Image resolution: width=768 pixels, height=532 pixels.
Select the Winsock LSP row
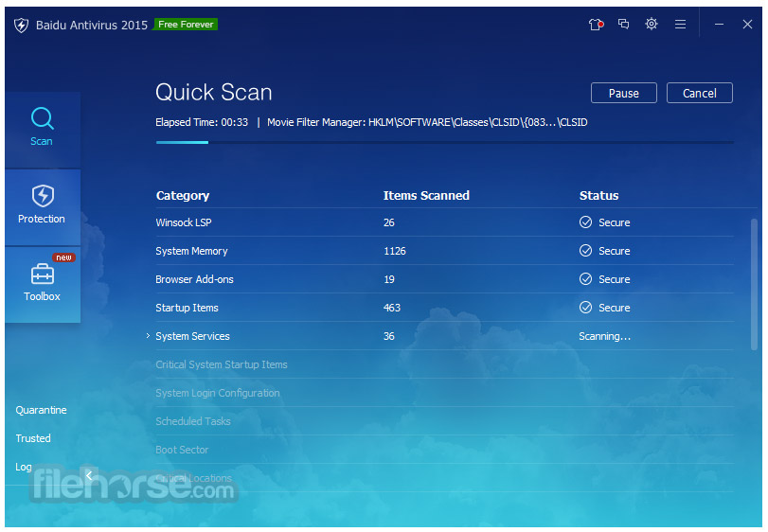(445, 222)
